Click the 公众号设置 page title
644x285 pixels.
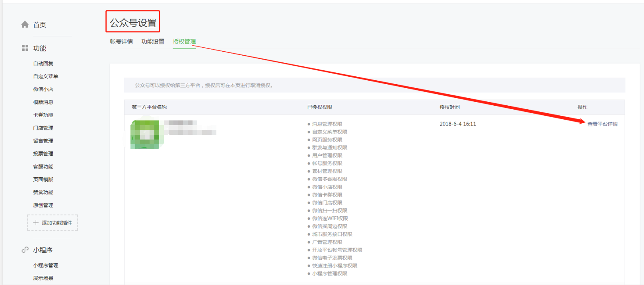click(x=133, y=23)
